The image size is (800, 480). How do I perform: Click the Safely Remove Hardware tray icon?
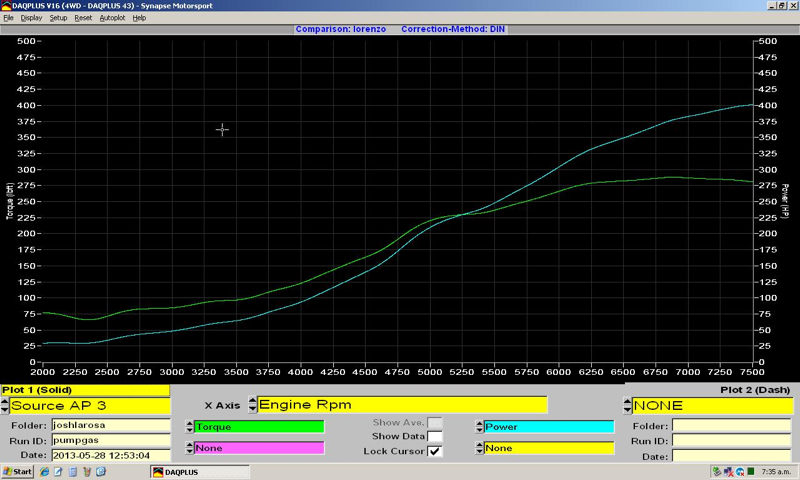[718, 471]
